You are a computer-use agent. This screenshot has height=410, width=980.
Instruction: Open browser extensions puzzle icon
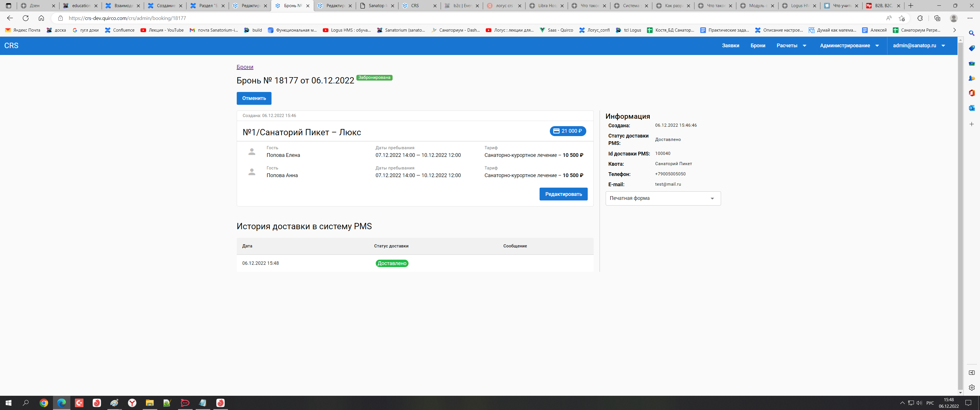920,18
